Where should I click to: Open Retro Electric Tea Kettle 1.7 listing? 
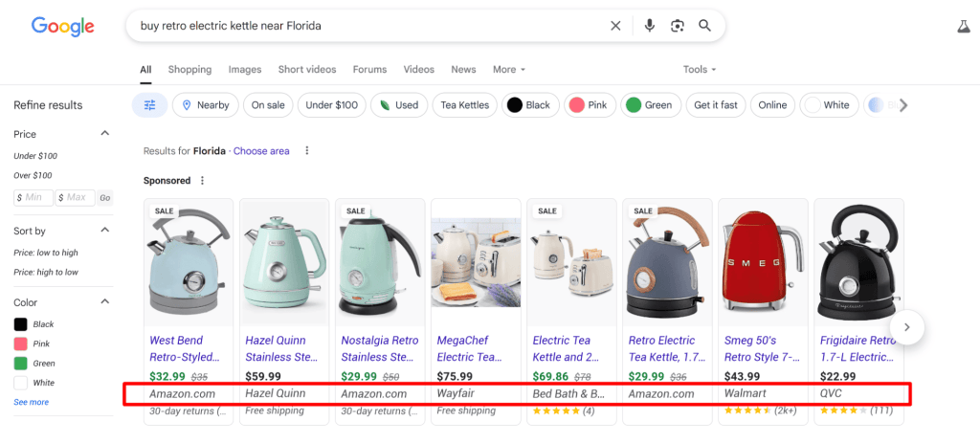[667, 348]
